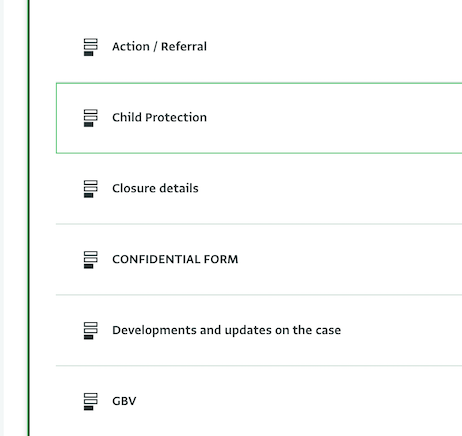Open the Child Protection form label

tap(159, 117)
